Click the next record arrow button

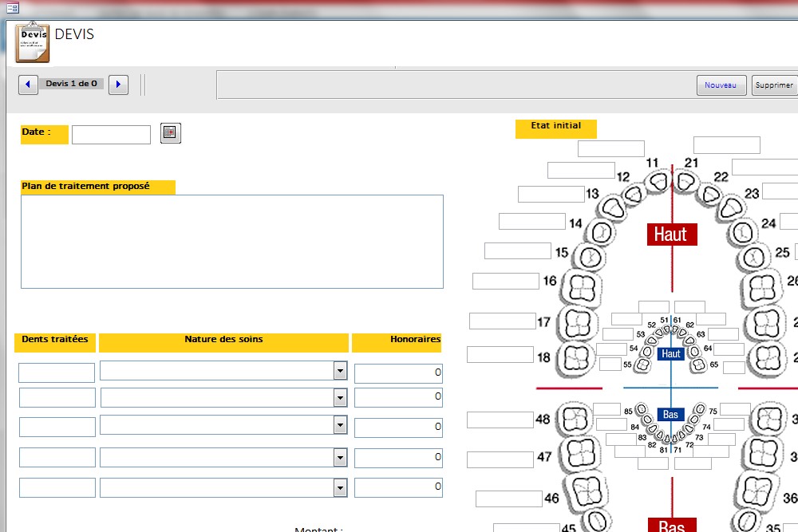(118, 85)
